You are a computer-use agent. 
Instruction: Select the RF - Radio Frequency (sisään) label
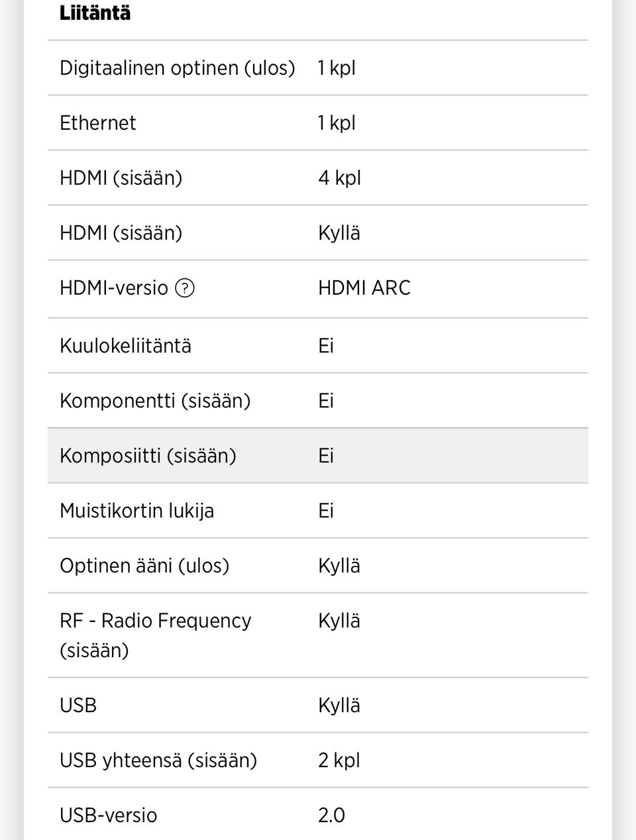(x=155, y=635)
